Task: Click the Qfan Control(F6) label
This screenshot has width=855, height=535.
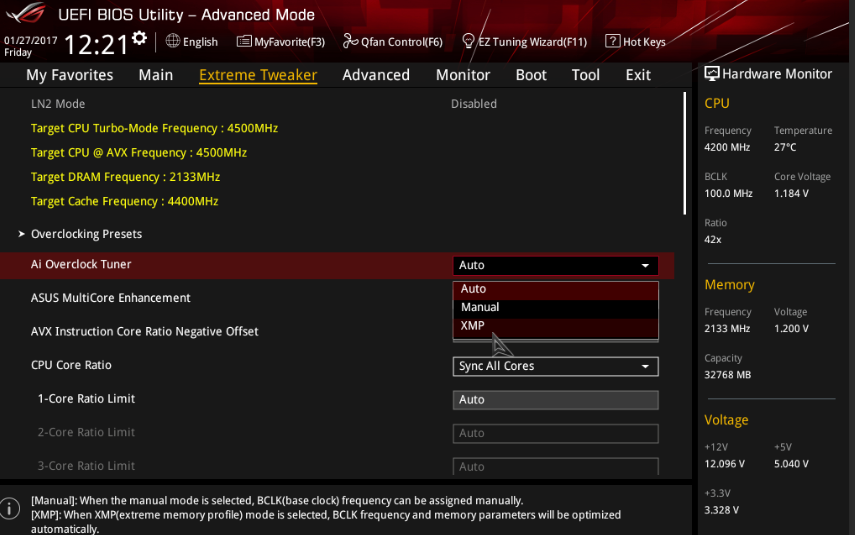Action: (401, 42)
